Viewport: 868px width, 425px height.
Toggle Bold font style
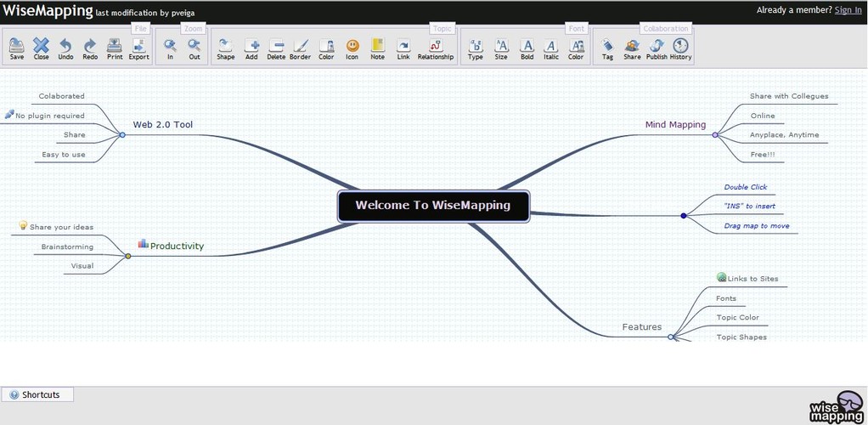(x=527, y=48)
